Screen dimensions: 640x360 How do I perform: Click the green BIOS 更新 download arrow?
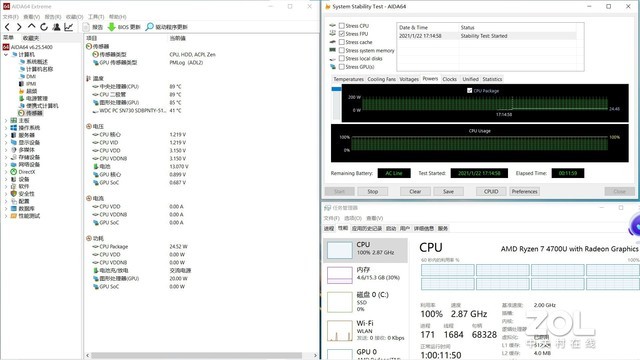pos(111,27)
